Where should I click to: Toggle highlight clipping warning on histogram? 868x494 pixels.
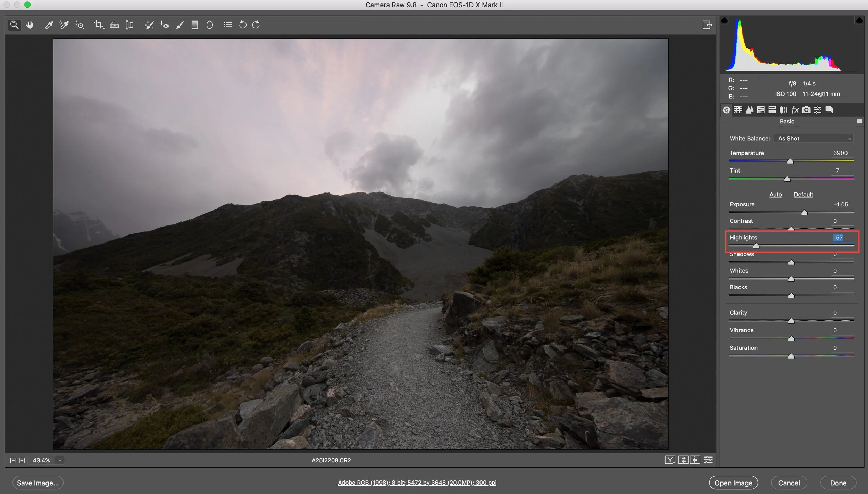click(859, 20)
